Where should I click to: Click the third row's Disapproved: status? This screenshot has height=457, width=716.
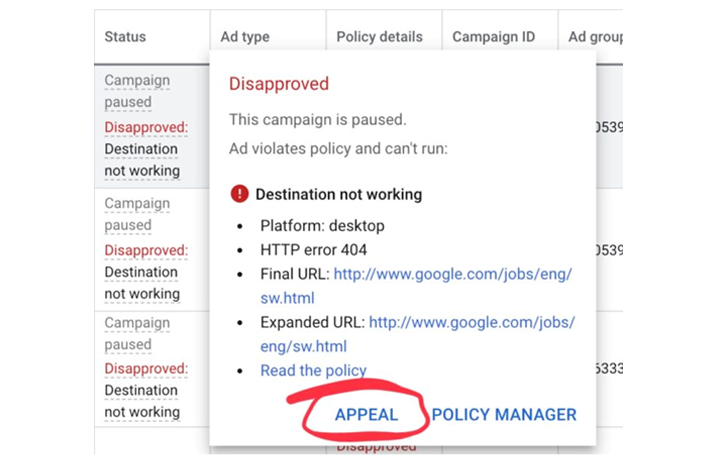pos(146,368)
